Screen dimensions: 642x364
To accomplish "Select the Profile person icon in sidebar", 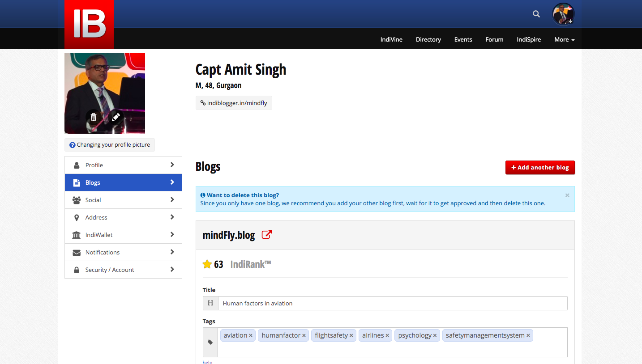I will tap(77, 165).
